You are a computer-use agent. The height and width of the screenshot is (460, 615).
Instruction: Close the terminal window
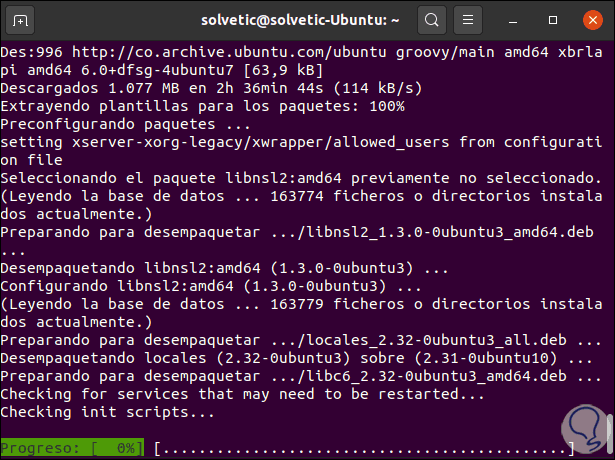[593, 20]
